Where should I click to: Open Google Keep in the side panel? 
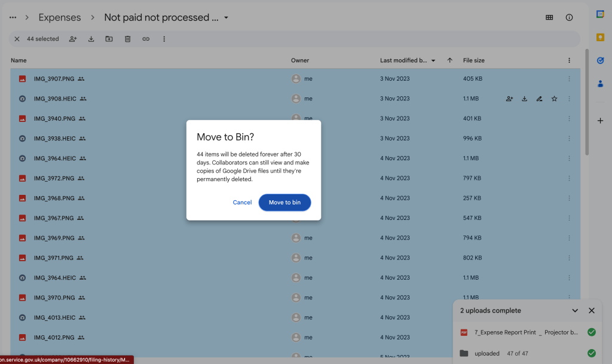click(600, 38)
